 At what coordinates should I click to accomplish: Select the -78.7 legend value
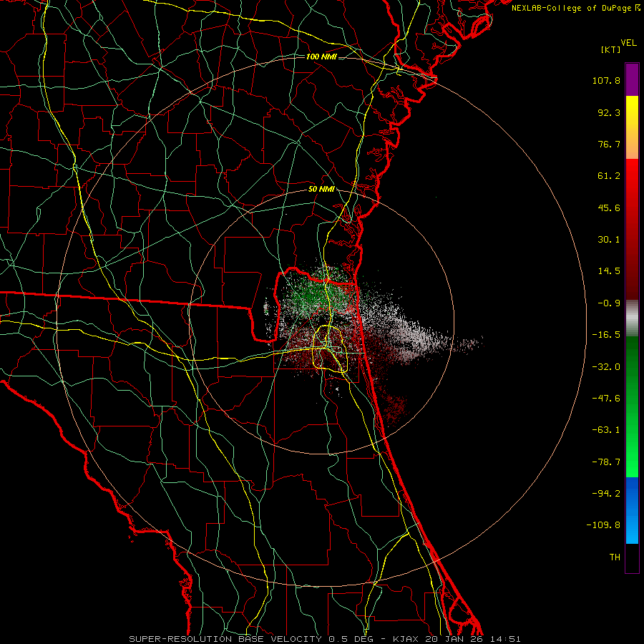(x=606, y=462)
